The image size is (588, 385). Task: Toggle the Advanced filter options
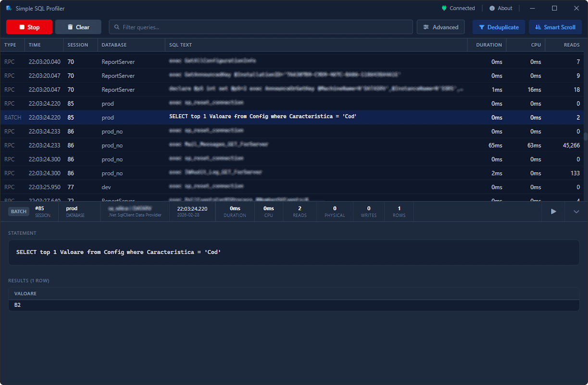coord(440,27)
